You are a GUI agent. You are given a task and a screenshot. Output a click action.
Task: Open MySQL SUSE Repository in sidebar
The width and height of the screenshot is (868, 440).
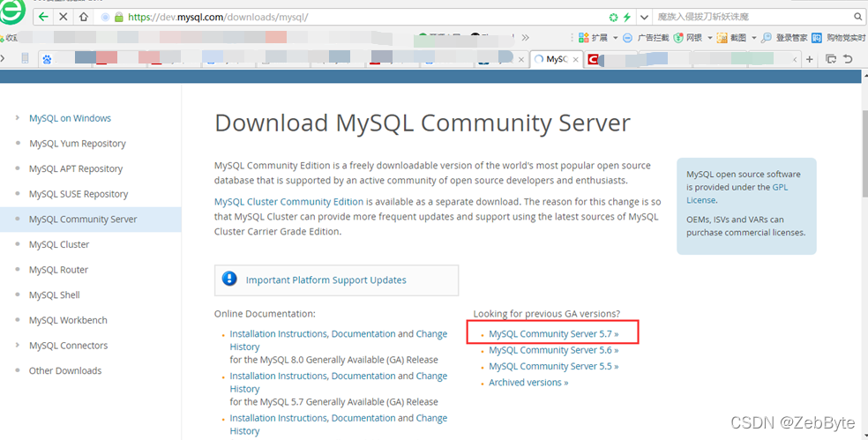coord(79,194)
